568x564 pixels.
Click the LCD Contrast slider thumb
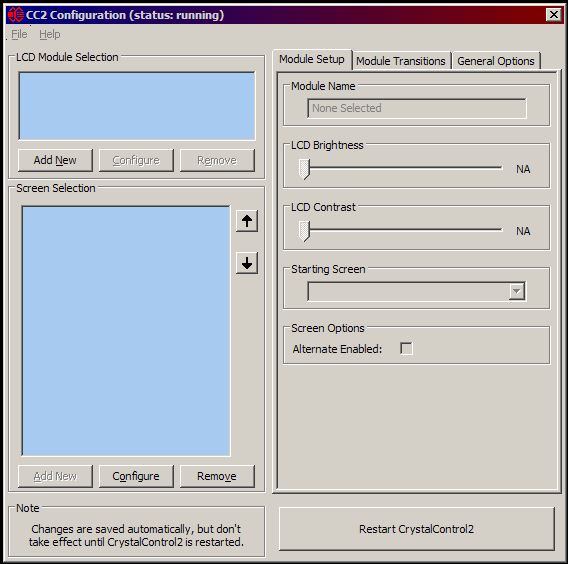pyautogui.click(x=304, y=231)
